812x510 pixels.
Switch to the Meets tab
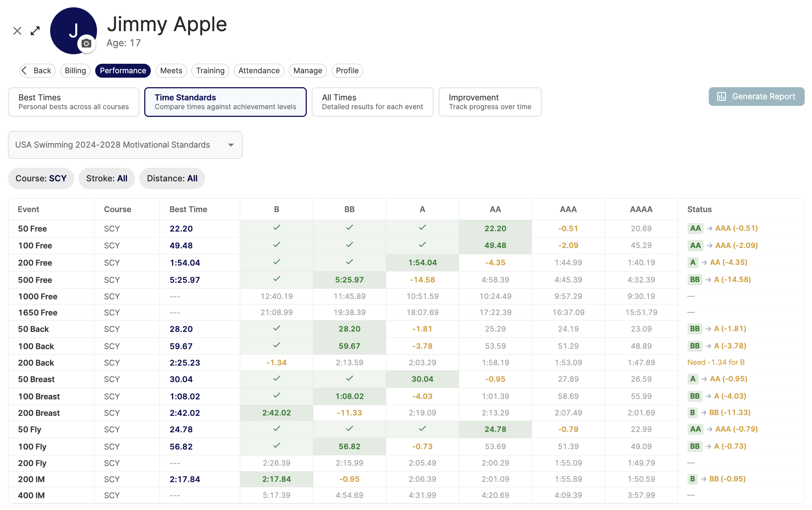(x=171, y=70)
